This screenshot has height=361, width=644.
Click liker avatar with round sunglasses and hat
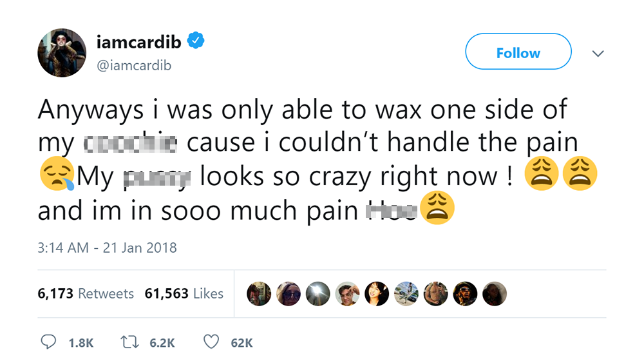coord(288,294)
